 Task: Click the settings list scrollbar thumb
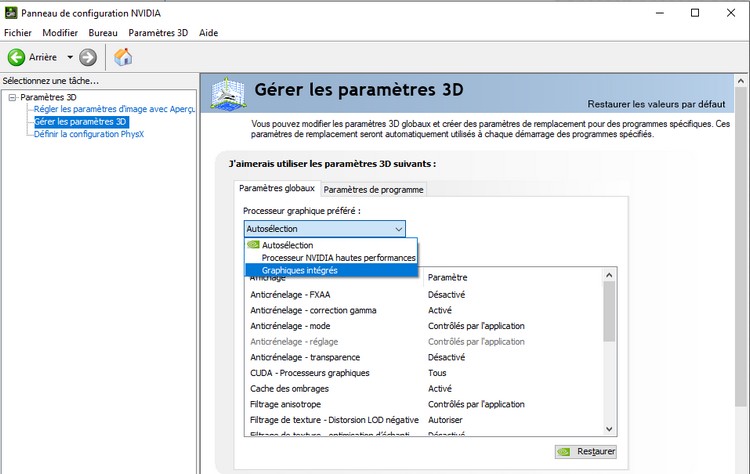tap(609, 311)
